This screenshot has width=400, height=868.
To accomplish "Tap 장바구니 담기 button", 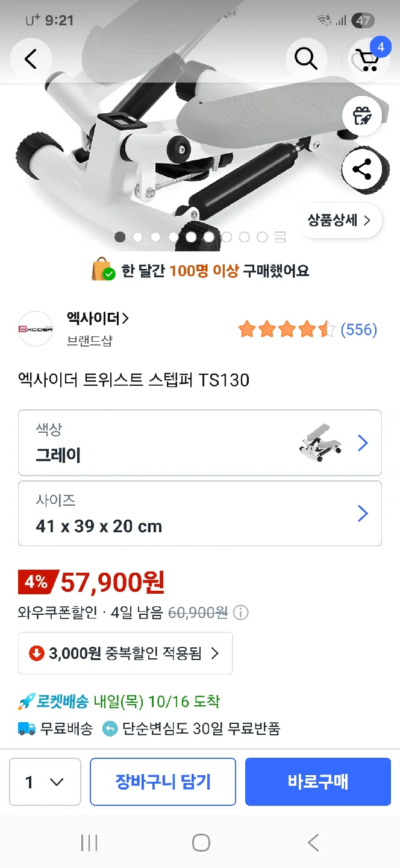I will pos(163,782).
